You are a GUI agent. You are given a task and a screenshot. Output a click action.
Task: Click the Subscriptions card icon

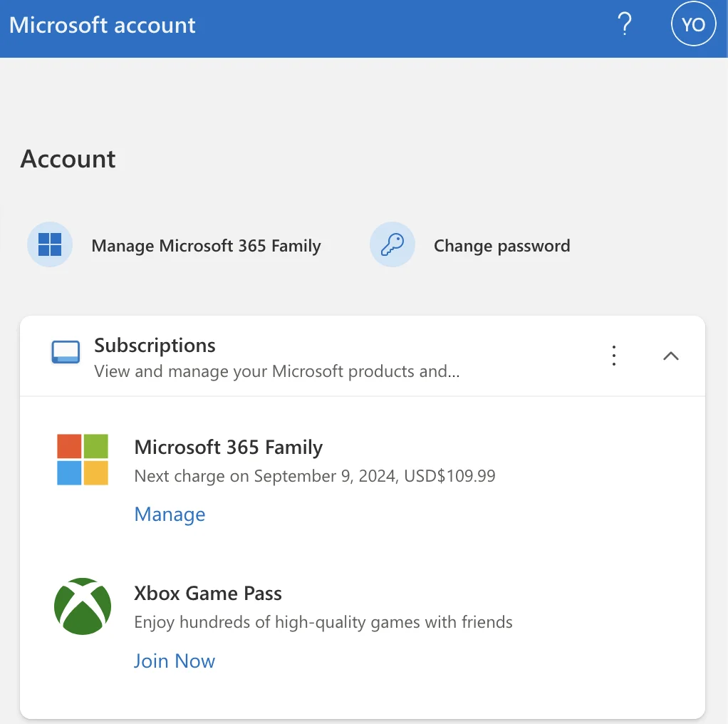(66, 352)
